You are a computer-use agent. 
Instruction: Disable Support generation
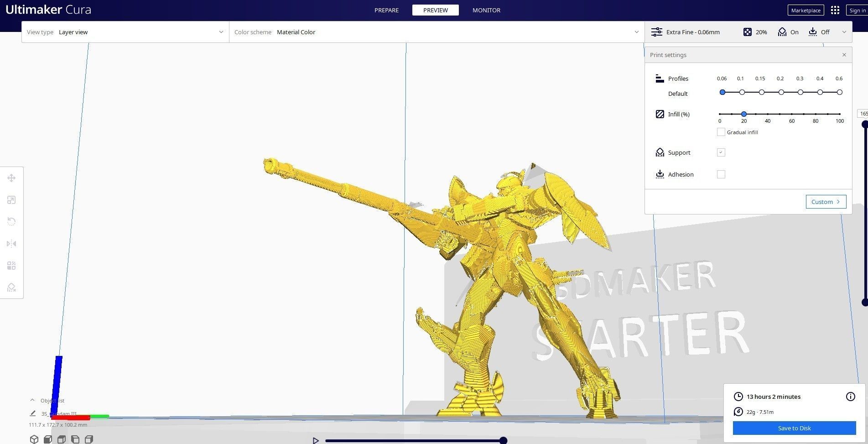[721, 152]
